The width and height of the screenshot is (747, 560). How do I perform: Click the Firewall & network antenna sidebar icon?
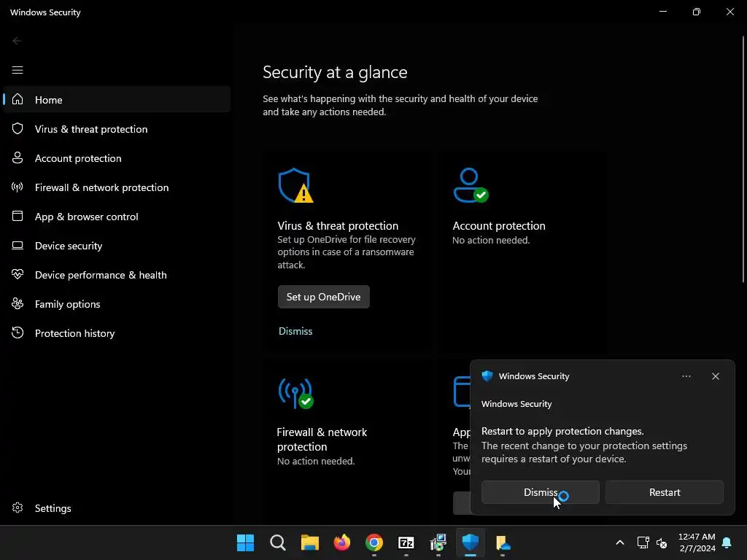point(18,187)
